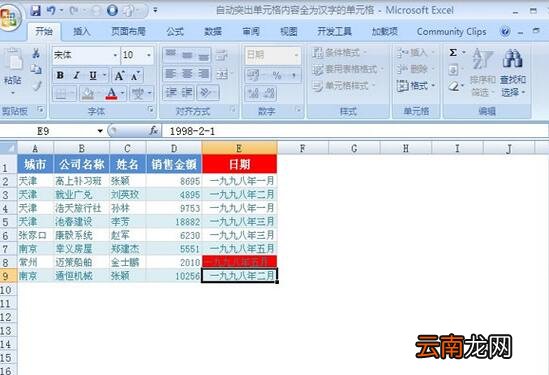
Task: Open the 插入 cells insert button
Action: click(416, 53)
